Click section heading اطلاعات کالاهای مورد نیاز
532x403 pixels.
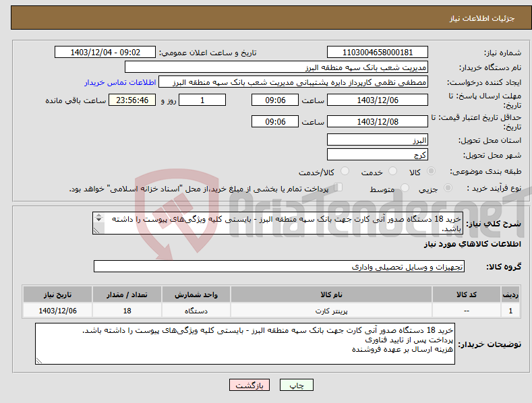click(x=472, y=244)
